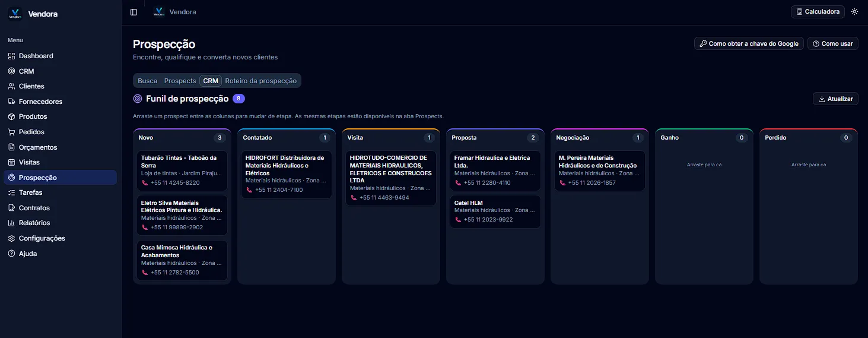The height and width of the screenshot is (338, 868).
Task: Open Visitas in the sidebar
Action: click(x=61, y=162)
